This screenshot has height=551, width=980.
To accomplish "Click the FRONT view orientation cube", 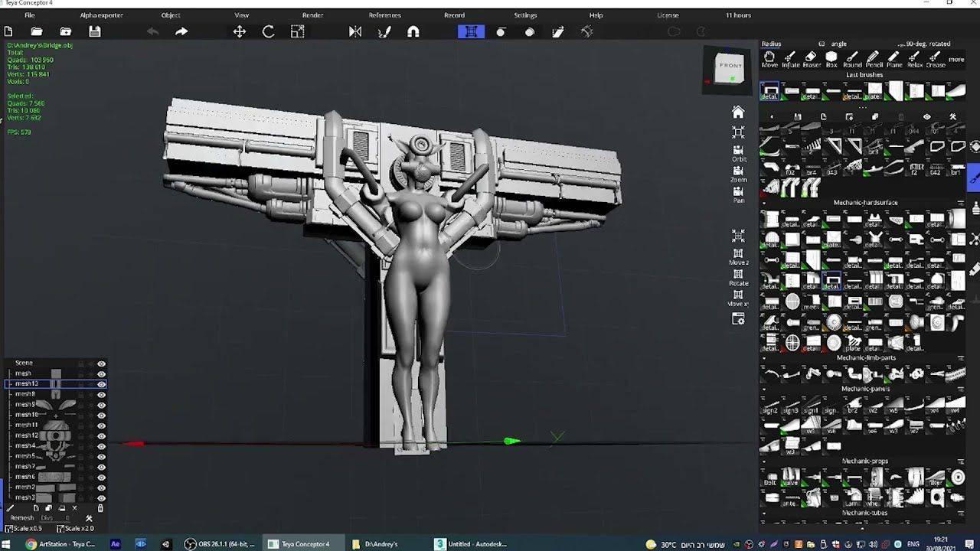I will click(x=730, y=67).
